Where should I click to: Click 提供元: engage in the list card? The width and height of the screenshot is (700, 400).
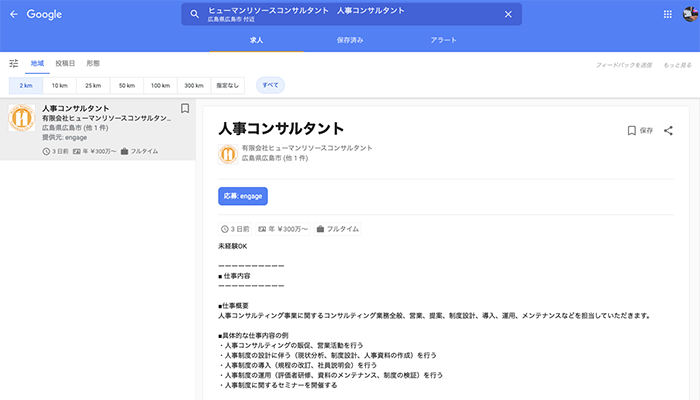click(x=65, y=138)
